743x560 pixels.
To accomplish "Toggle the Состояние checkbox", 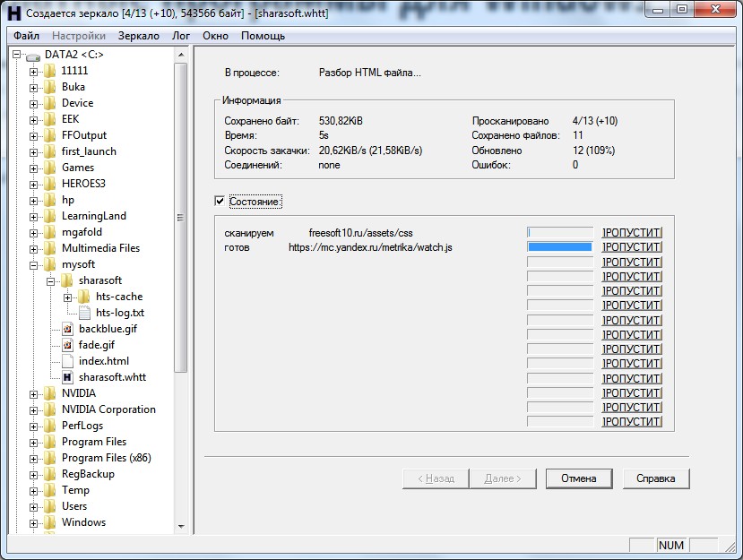I will tap(220, 201).
